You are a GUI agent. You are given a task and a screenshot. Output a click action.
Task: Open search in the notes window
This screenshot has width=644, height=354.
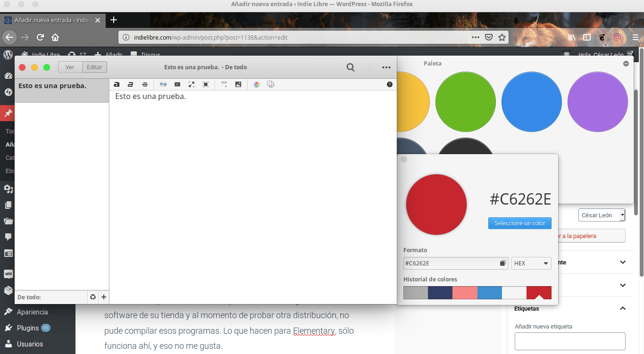(x=351, y=67)
